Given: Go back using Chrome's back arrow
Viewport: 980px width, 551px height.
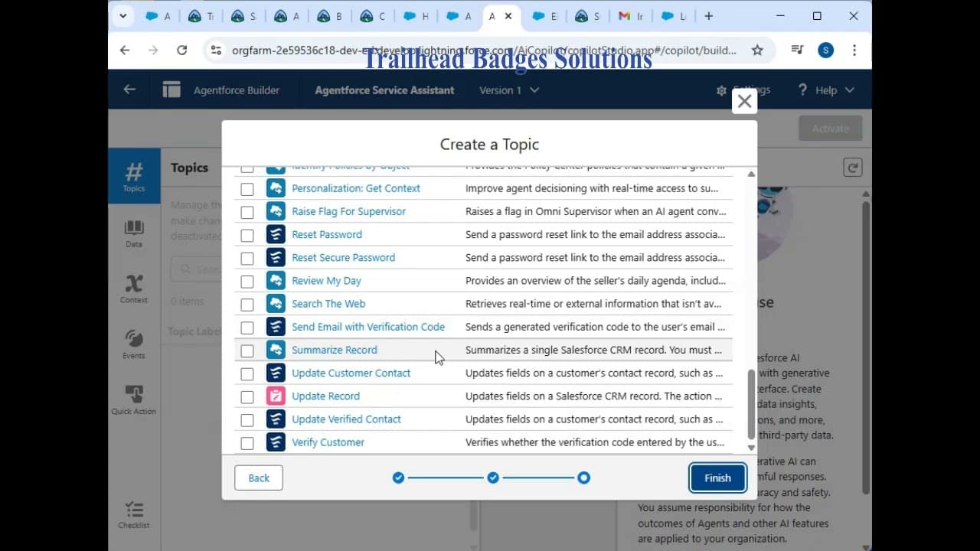Looking at the screenshot, I should [x=125, y=50].
